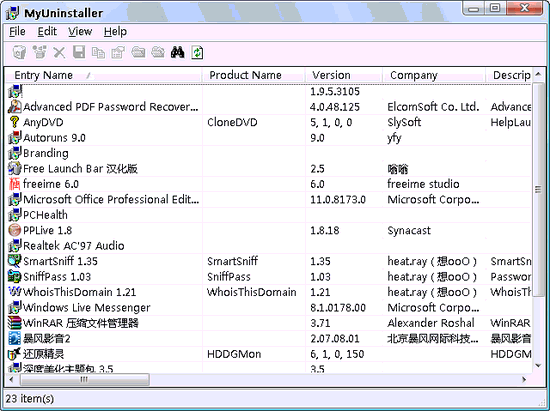Open the Edit menu
Viewport: 550px width, 411px height.
(47, 32)
